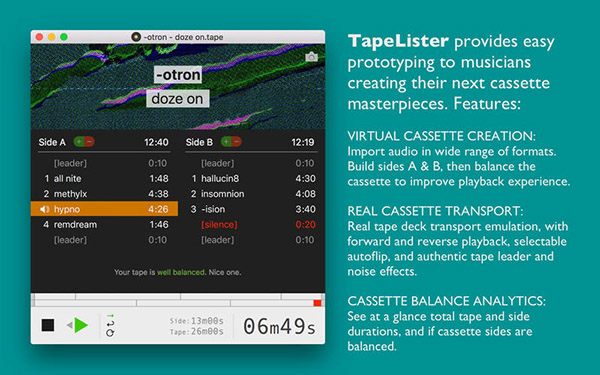
Task: Select the insomnion track on Side B
Action: (251, 194)
